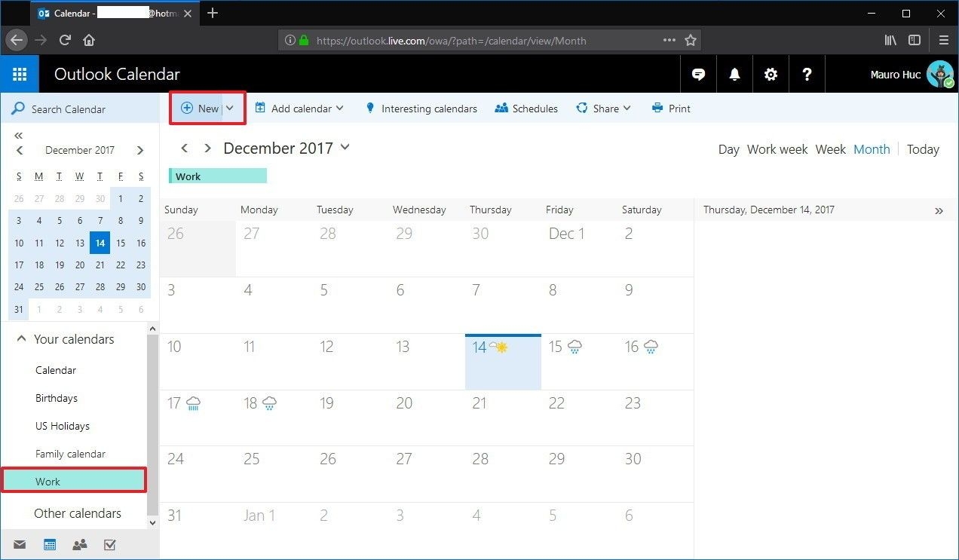This screenshot has height=560, width=959.
Task: Switch to Mail using envelope icon
Action: point(20,544)
